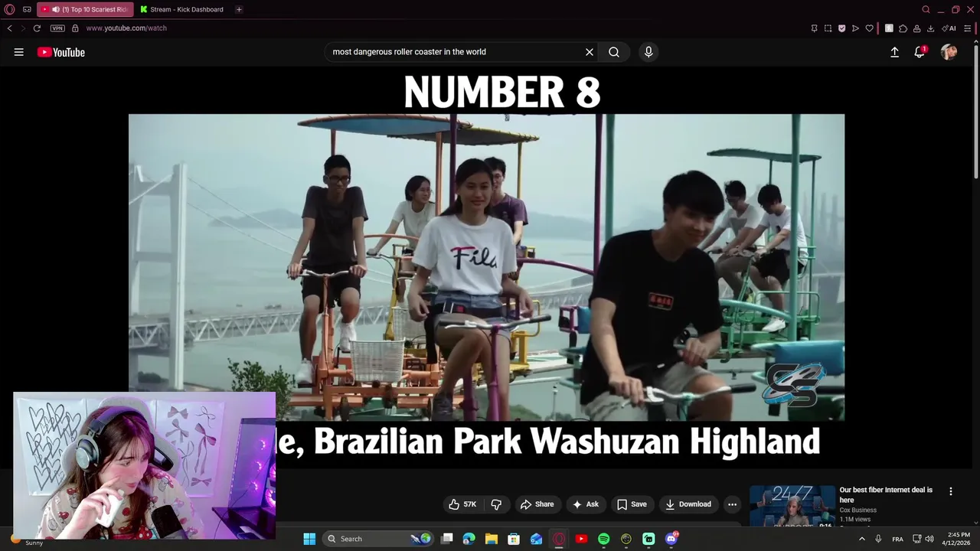Viewport: 980px width, 551px height.
Task: Open the Windows Start menu
Action: click(309, 539)
